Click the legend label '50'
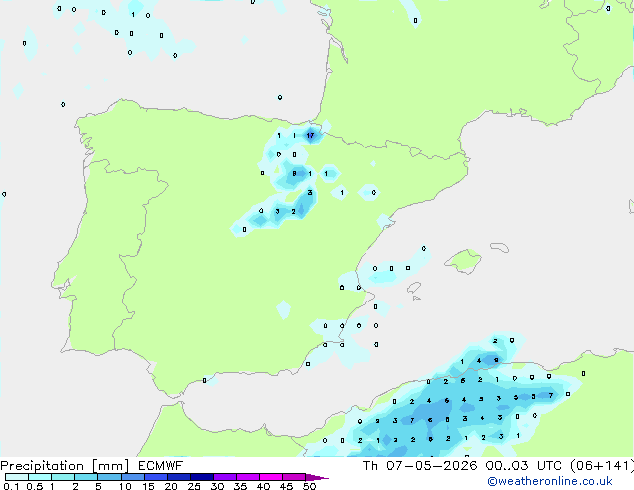634x490 pixels. point(309,486)
